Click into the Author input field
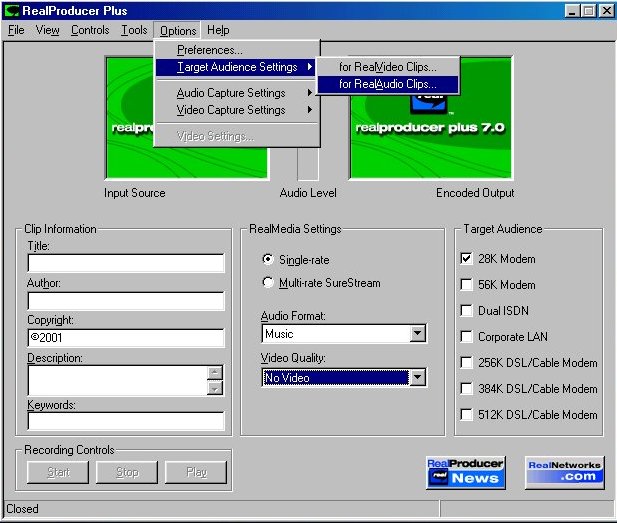617x523 pixels. pyautogui.click(x=126, y=301)
